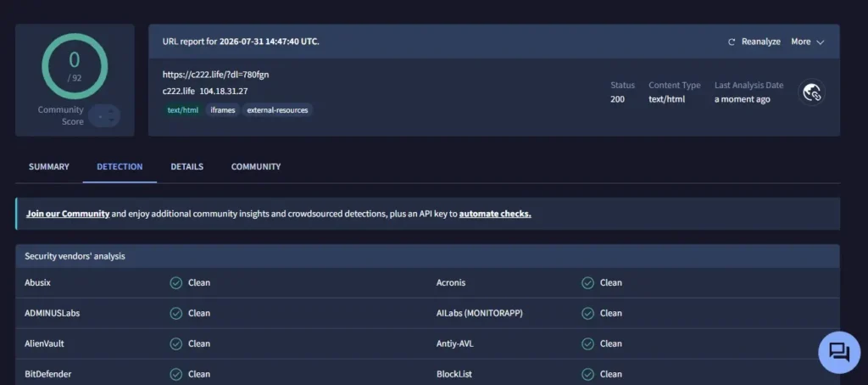The height and width of the screenshot is (385, 868).
Task: Click the Content Type value text/html
Action: (x=666, y=99)
